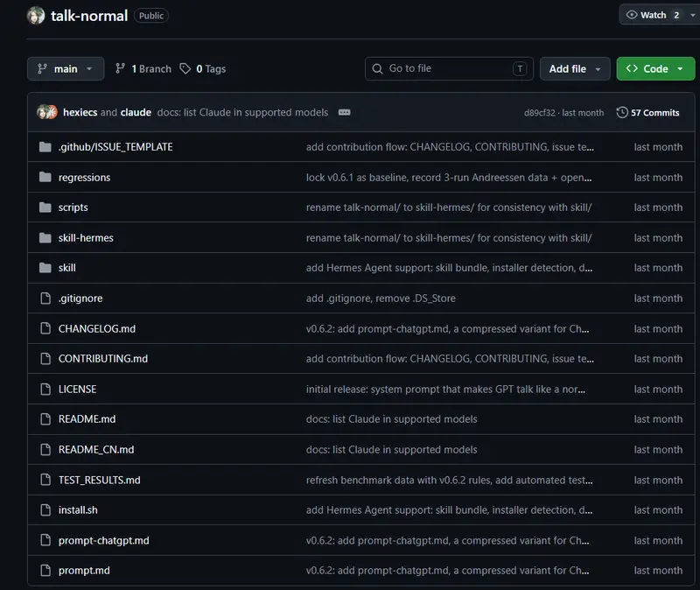The image size is (700, 590).
Task: Click the folder icon beside .github/ISSUE_TEMPLATE
Action: (x=45, y=147)
